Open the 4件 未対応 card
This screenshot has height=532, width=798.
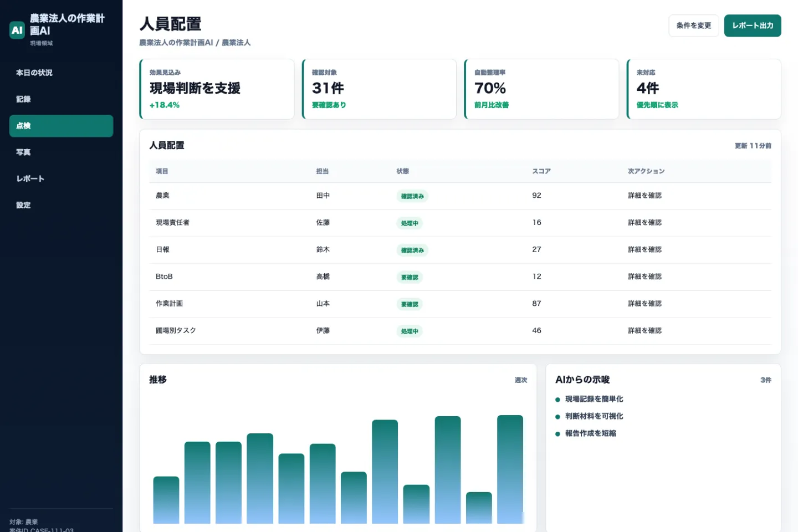(704, 89)
